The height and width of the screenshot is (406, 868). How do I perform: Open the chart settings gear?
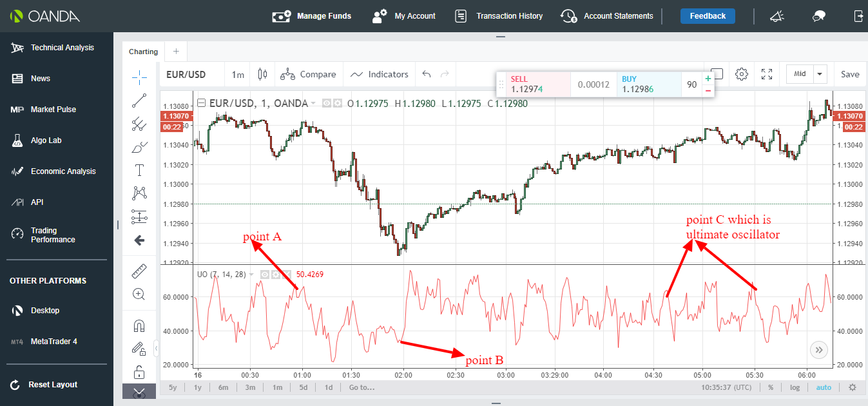click(741, 74)
